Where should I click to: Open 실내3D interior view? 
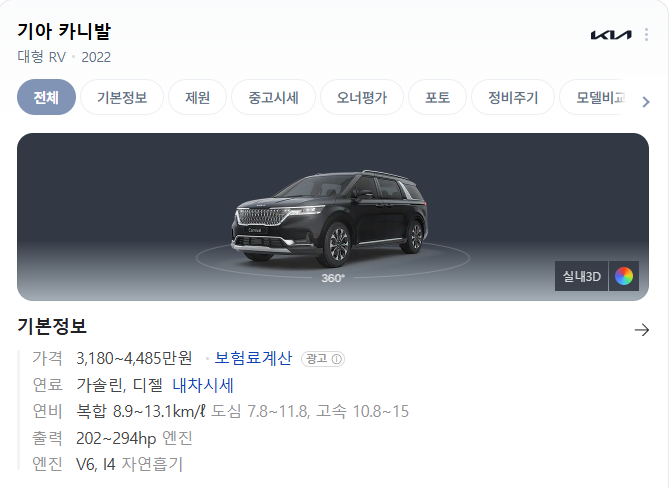click(x=582, y=276)
